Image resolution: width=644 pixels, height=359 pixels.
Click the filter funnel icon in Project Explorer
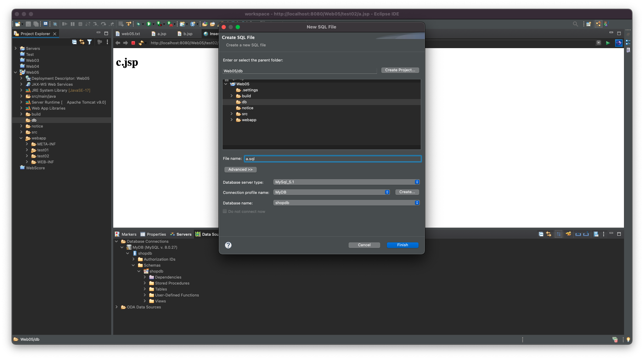tap(90, 42)
